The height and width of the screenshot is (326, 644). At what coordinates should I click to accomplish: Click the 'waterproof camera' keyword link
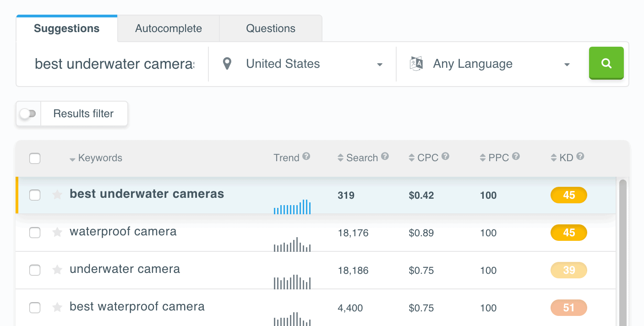(123, 232)
